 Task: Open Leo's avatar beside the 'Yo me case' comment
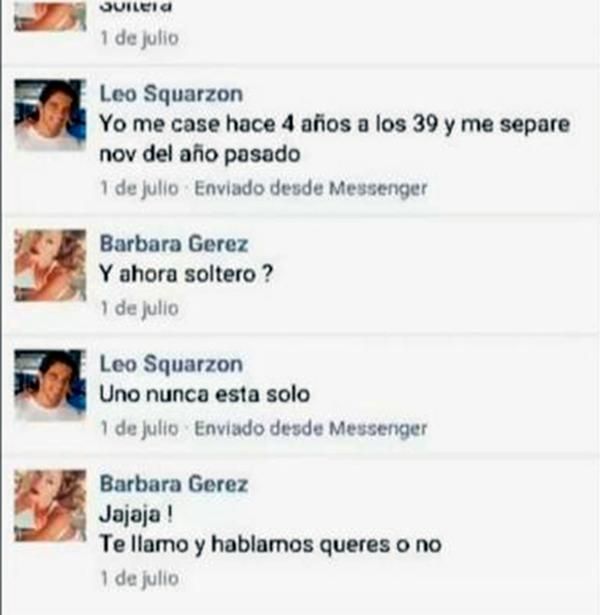point(50,115)
